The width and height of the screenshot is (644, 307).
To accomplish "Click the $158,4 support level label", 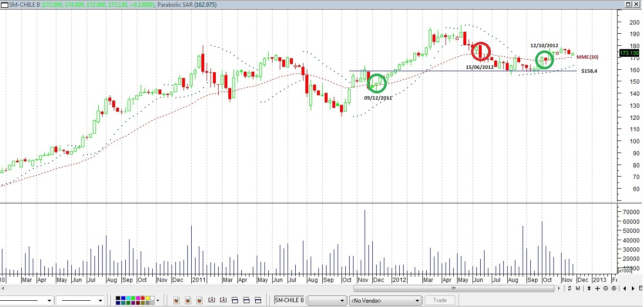I will coord(589,71).
